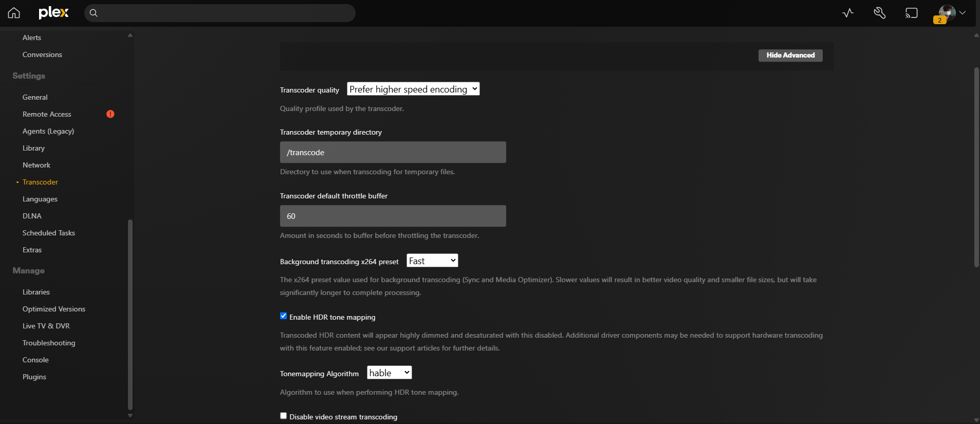Image resolution: width=980 pixels, height=424 pixels.
Task: Click the search magnifier icon
Action: click(94, 13)
